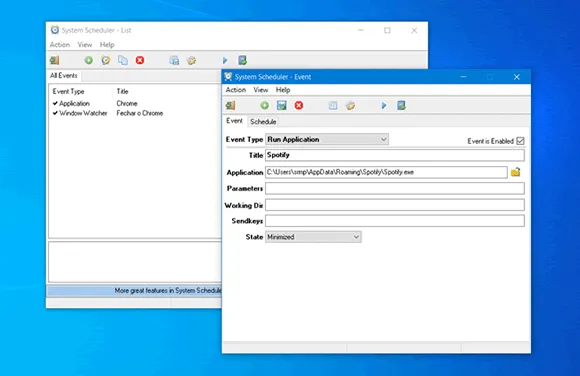
Task: Click the edit event clock icon in the List window
Action: pos(106,60)
